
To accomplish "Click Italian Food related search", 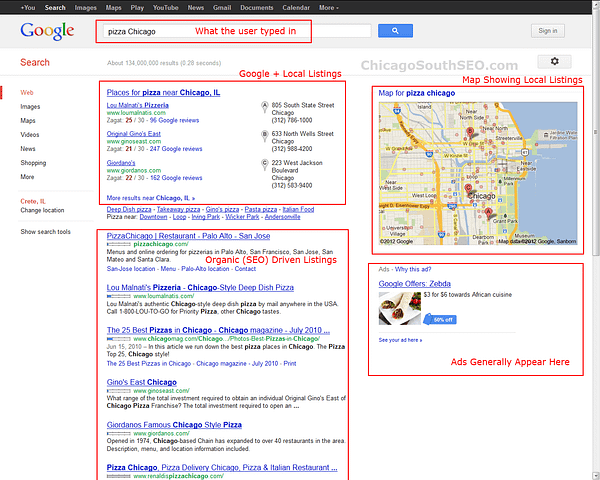I will [298, 209].
